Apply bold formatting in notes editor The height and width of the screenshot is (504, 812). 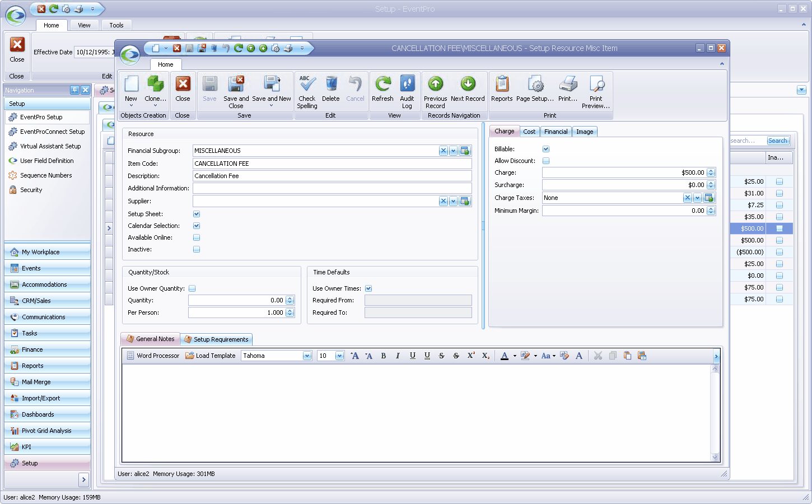384,356
